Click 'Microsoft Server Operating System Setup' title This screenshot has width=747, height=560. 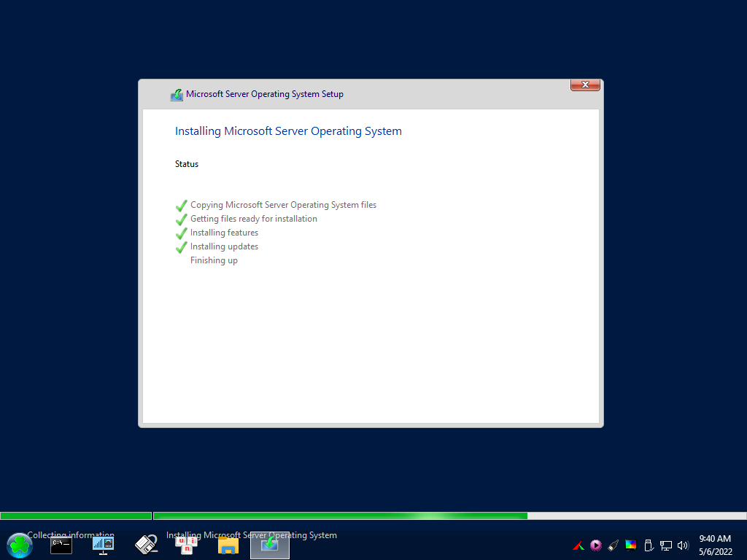264,94
